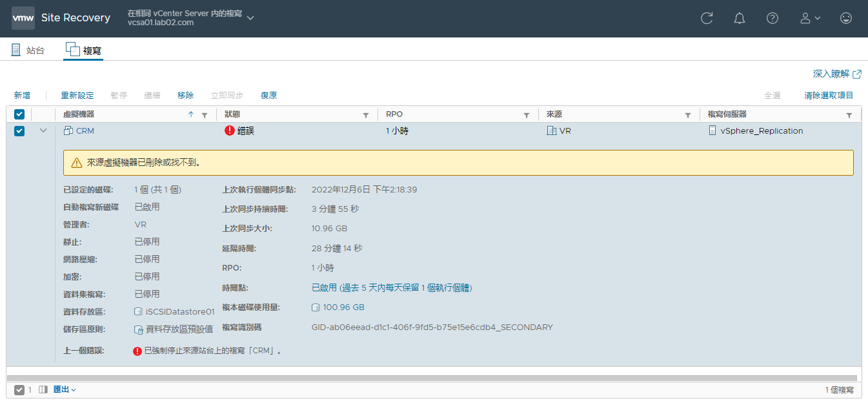
Task: Click the smiley feedback icon
Action: [846, 18]
